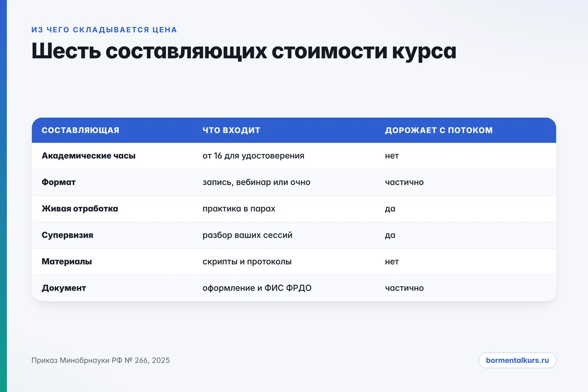Click 'нет' in the Материалы row
This screenshot has height=392, width=588.
[x=392, y=262]
